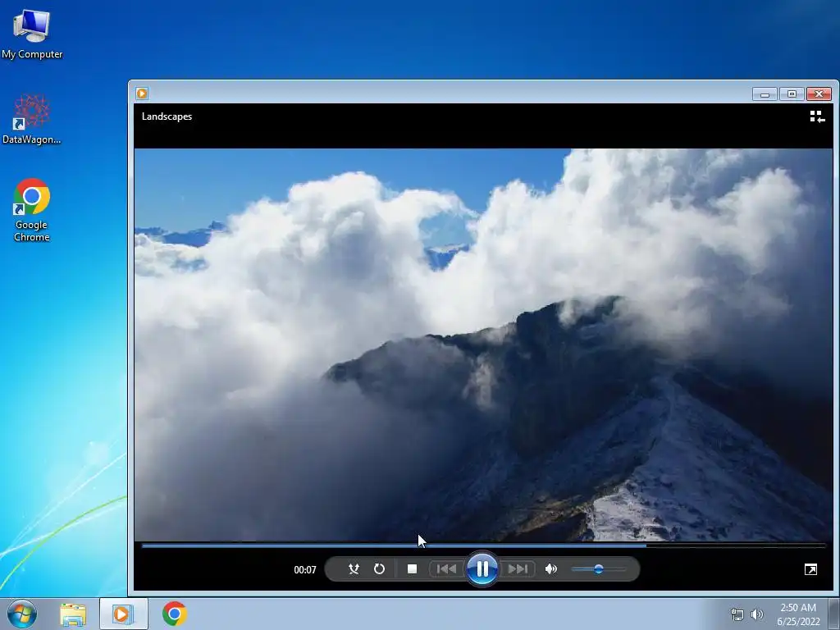Skip to the previous track
The height and width of the screenshot is (630, 840).
pyautogui.click(x=446, y=569)
